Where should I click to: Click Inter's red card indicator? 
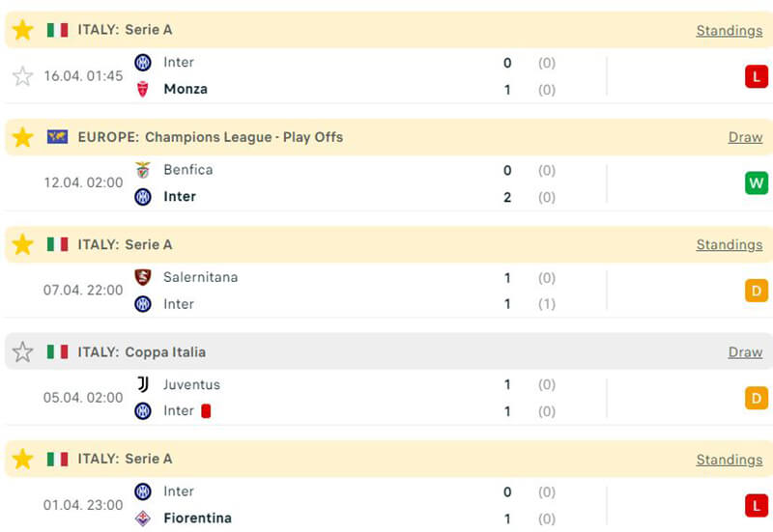[x=206, y=411]
